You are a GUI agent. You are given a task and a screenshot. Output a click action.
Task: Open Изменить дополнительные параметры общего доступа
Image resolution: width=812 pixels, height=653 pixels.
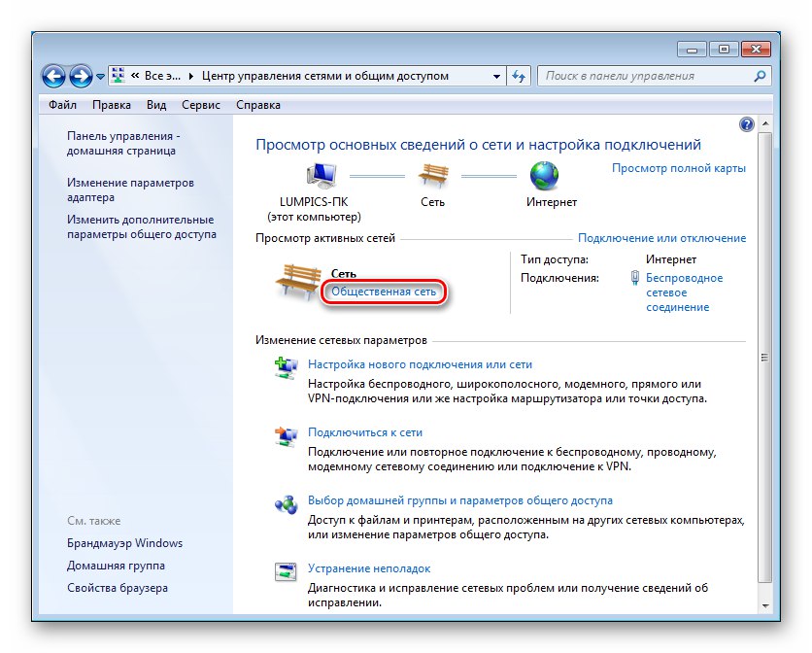pyautogui.click(x=142, y=227)
